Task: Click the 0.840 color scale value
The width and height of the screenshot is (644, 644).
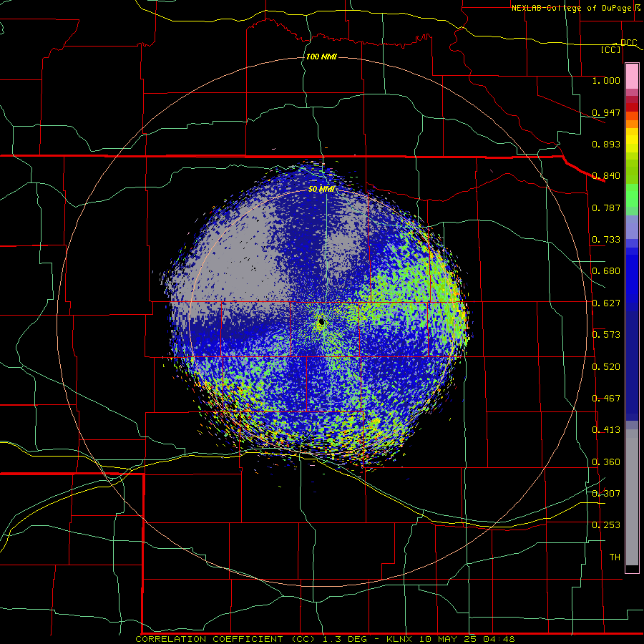Action: pyautogui.click(x=606, y=176)
